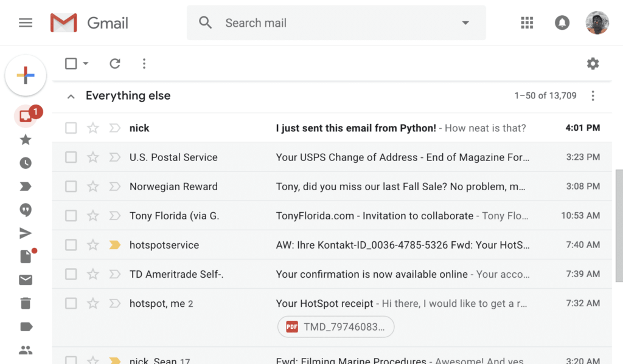Select the email from nick about Python
The image size is (623, 364).
(x=71, y=128)
